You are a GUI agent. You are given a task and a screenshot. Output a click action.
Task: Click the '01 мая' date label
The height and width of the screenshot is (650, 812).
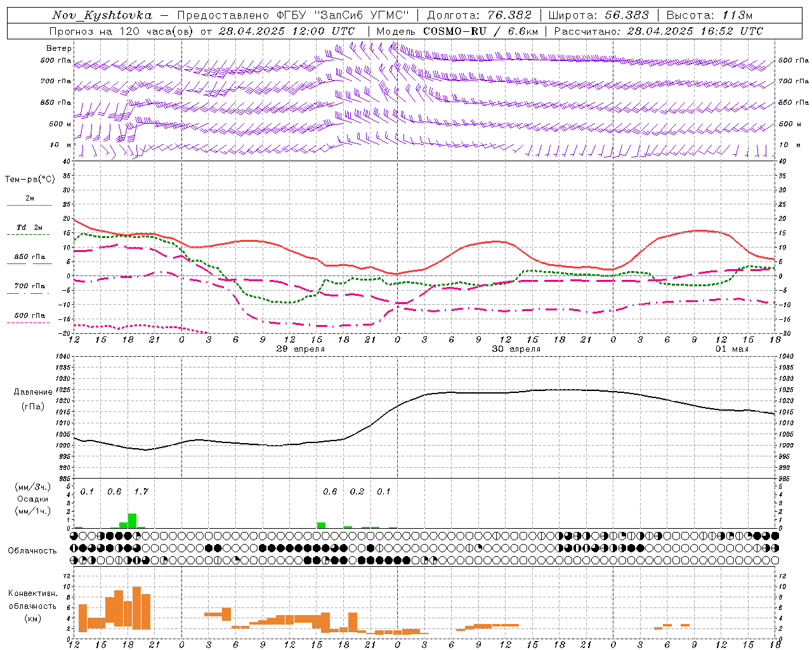point(732,349)
